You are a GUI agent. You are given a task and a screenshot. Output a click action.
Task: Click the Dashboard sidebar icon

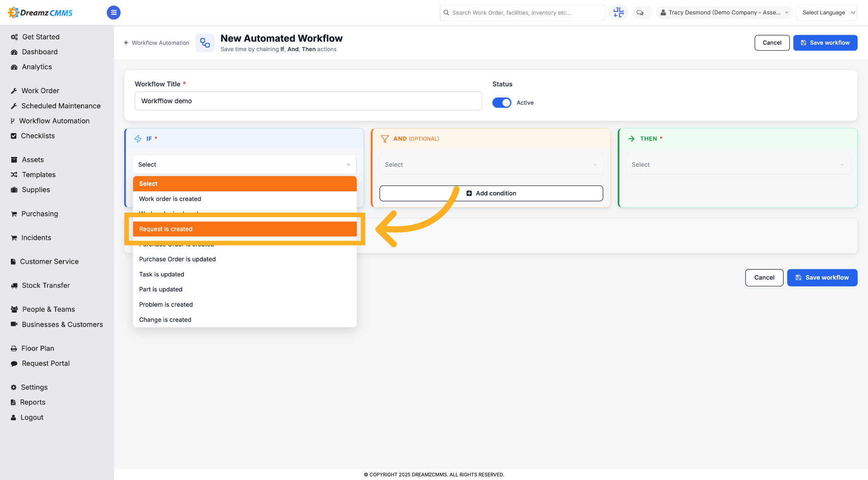pos(14,52)
